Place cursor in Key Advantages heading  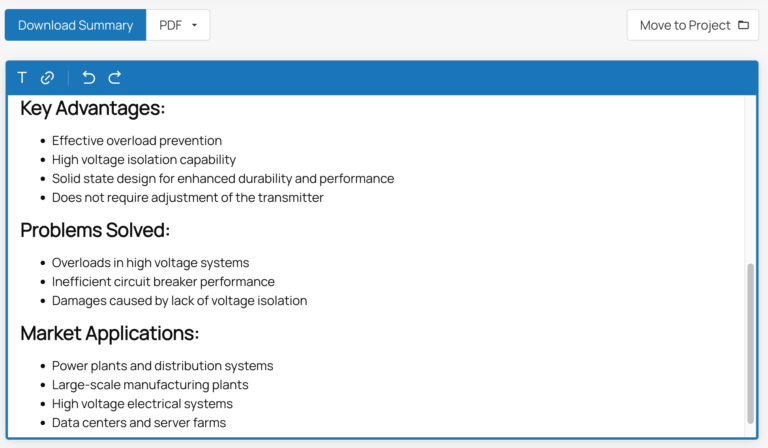[92, 108]
